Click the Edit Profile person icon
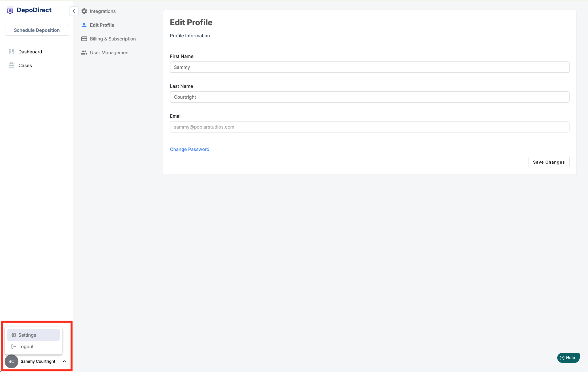Viewport: 588px width, 372px height. [84, 25]
